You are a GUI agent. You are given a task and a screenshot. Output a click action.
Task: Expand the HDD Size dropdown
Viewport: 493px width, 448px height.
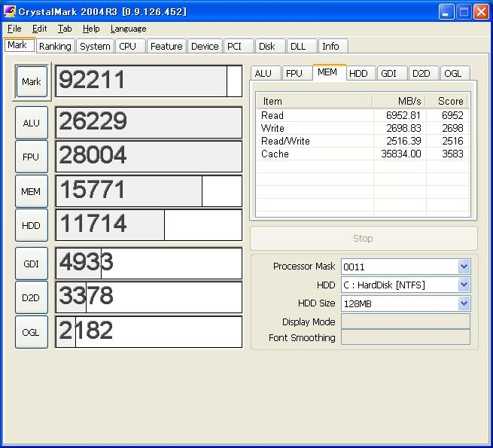click(x=464, y=303)
